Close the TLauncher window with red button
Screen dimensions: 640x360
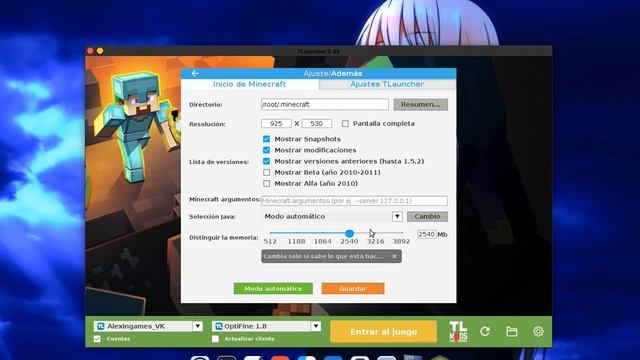tap(90, 51)
